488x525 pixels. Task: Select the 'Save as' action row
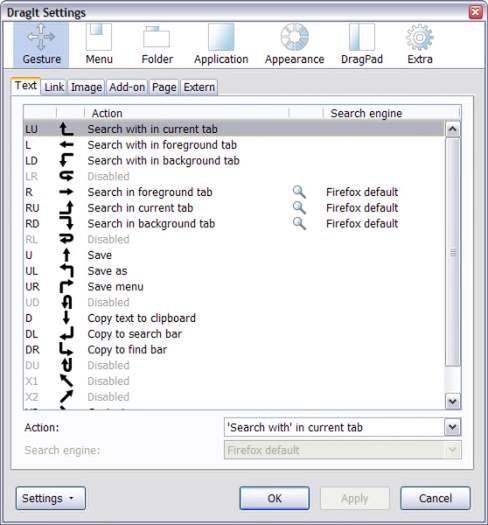234,271
